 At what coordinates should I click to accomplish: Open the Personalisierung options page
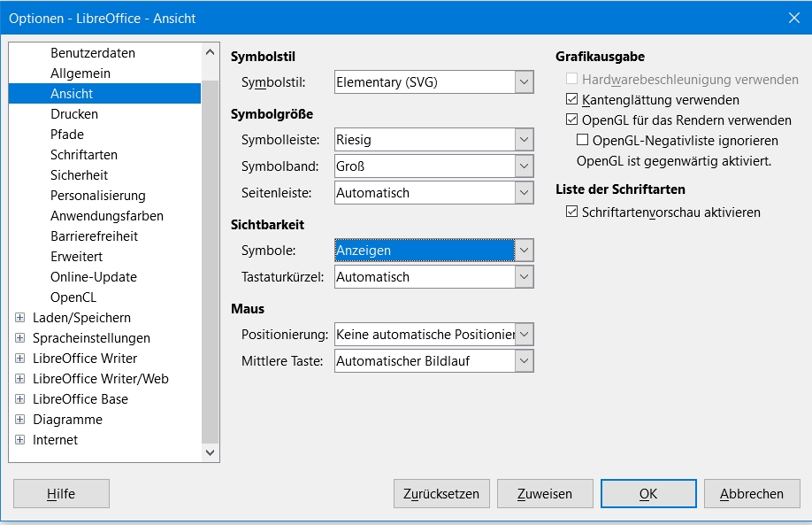98,196
